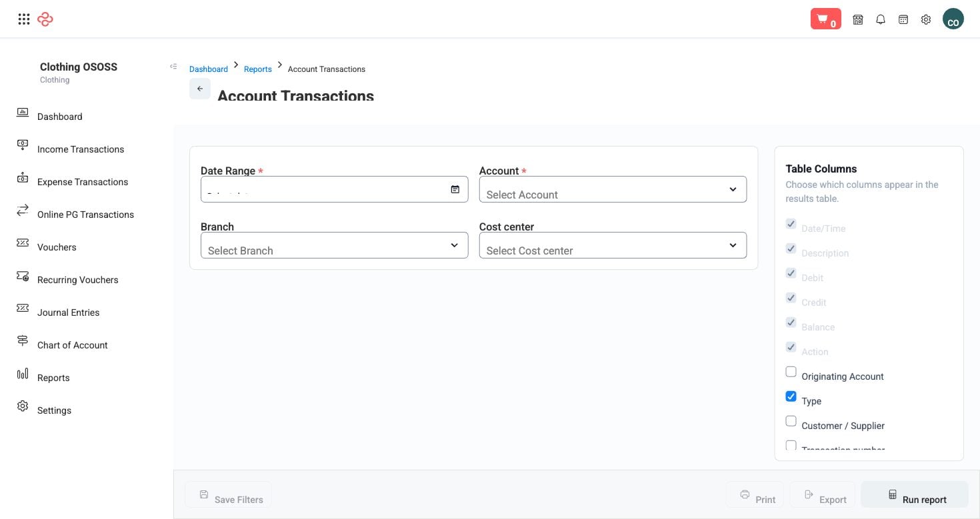The height and width of the screenshot is (519, 980).
Task: Enable the Originating Account column checkbox
Action: coord(791,372)
